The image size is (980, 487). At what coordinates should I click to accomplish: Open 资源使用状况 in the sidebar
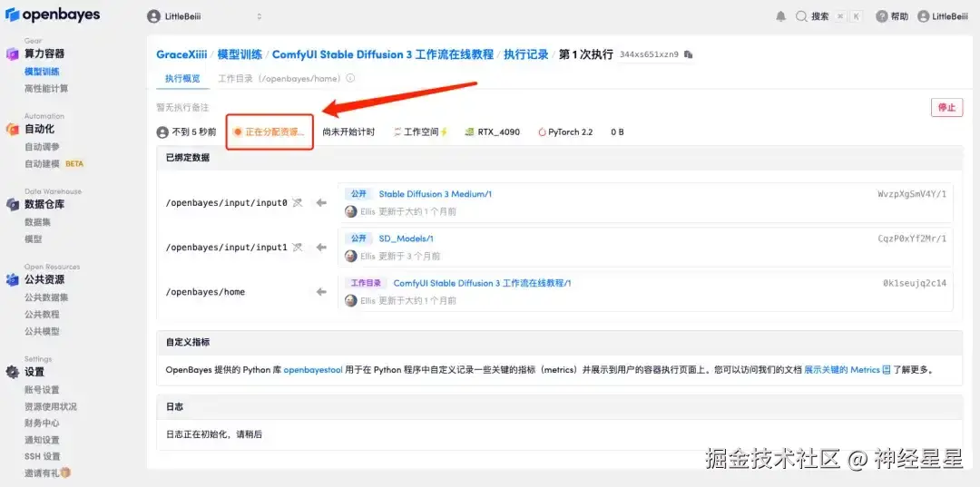coord(51,406)
